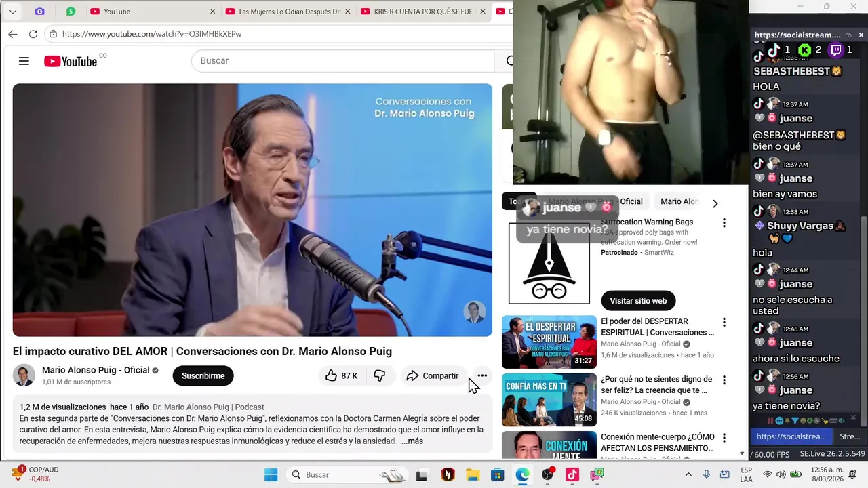The width and height of the screenshot is (868, 488).
Task: Click the TikTok viewer count icon in chat
Action: (773, 49)
